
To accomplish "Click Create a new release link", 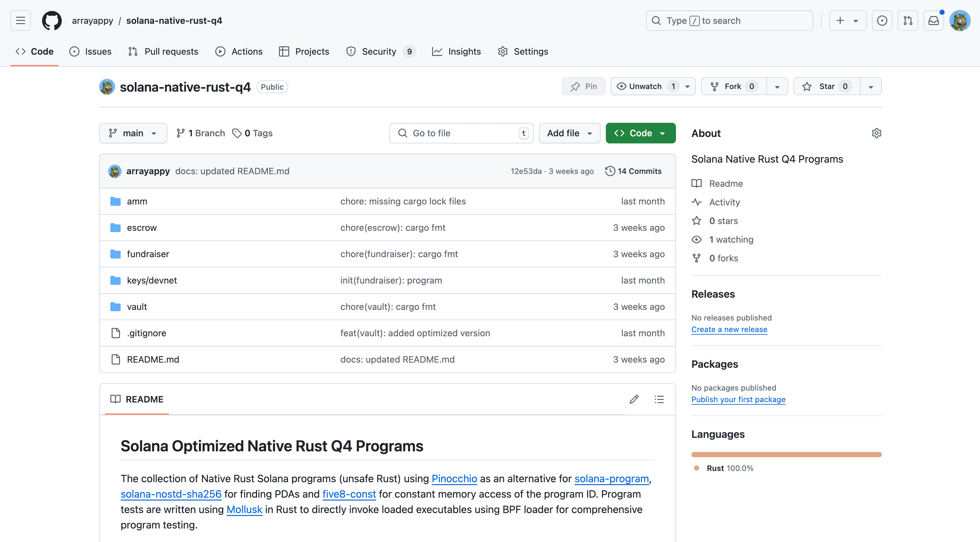I will tap(729, 329).
